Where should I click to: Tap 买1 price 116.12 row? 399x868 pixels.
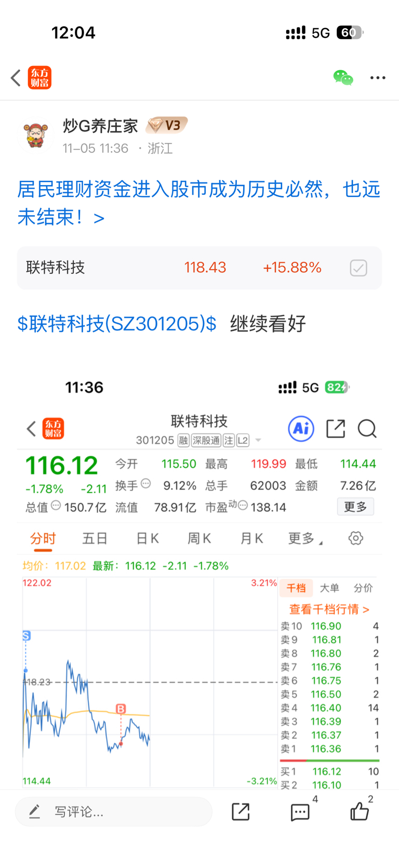pos(329,772)
